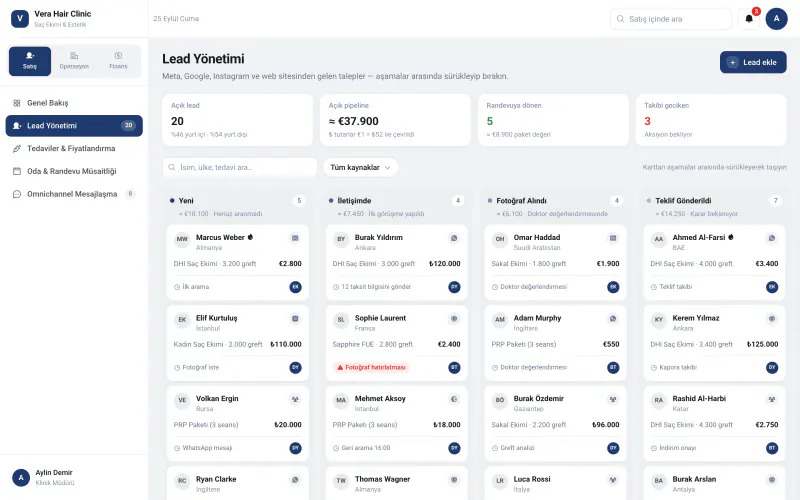Click assignee badge on Rashid Al-Harbi card
This screenshot has height=500, width=800.
click(x=772, y=448)
